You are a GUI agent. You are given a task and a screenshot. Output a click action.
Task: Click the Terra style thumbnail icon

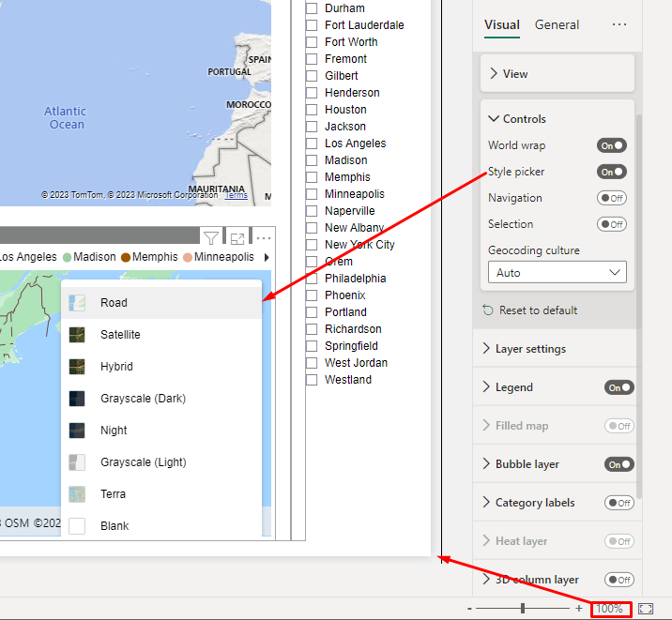tap(77, 494)
